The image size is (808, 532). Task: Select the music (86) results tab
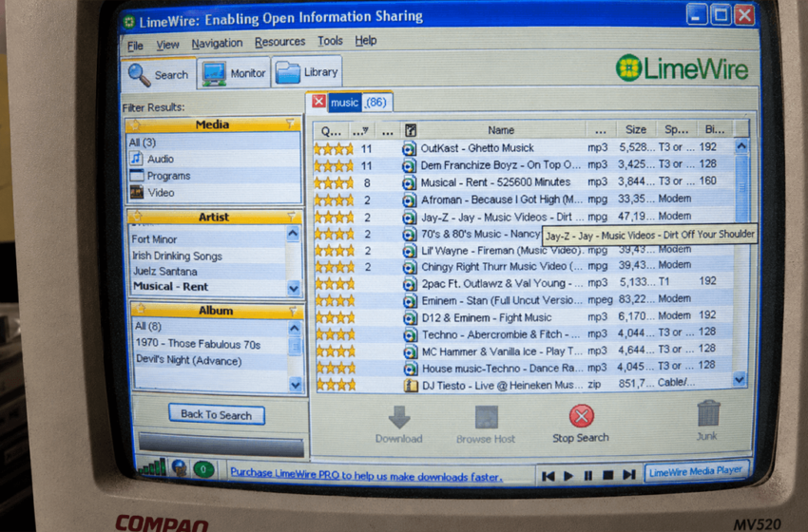(358, 103)
